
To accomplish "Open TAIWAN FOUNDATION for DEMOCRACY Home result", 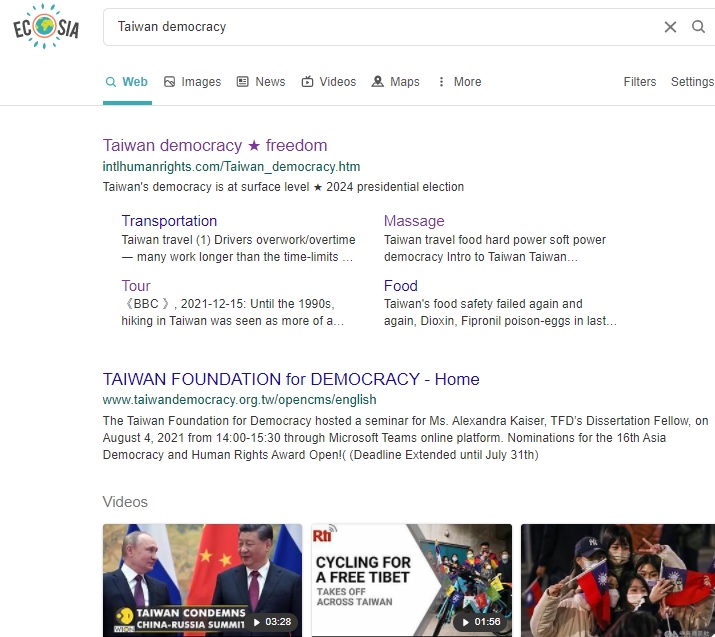I will click(x=291, y=380).
